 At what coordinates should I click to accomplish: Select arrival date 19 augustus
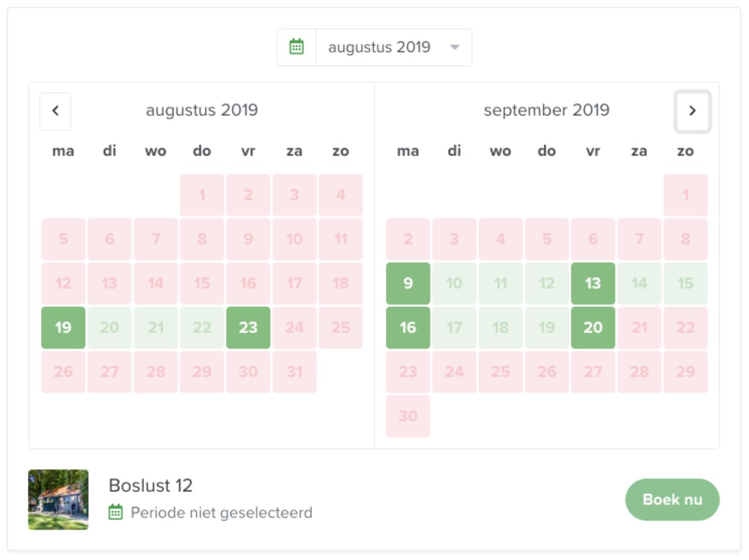63,328
